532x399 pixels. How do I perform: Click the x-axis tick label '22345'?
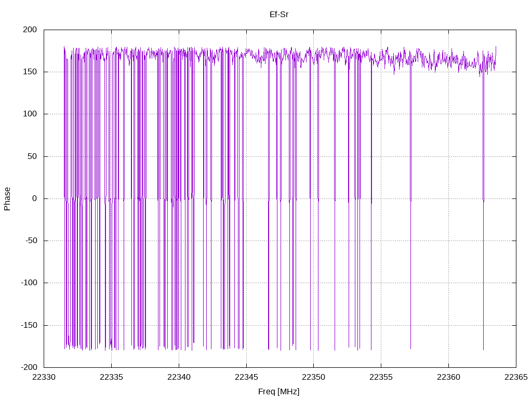[246, 377]
